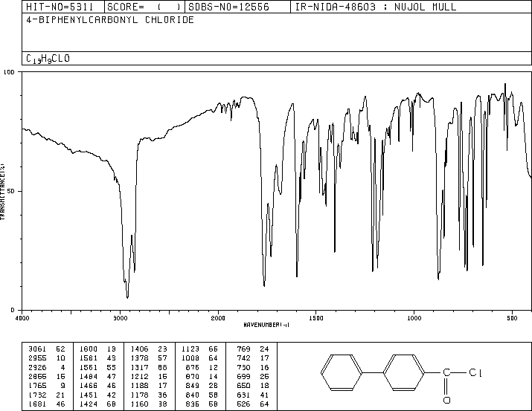The image size is (532, 411).
Task: Click the HIT-NO=5311 header field
Action: 63,7
